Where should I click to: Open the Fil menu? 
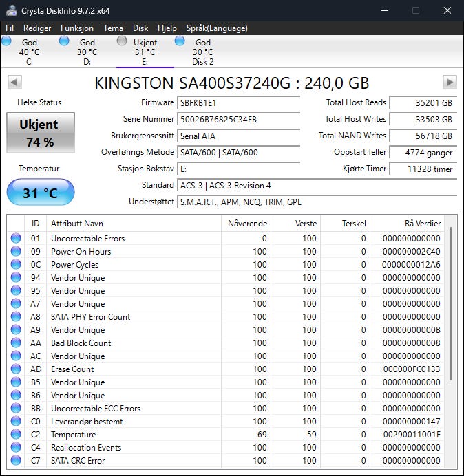click(10, 28)
